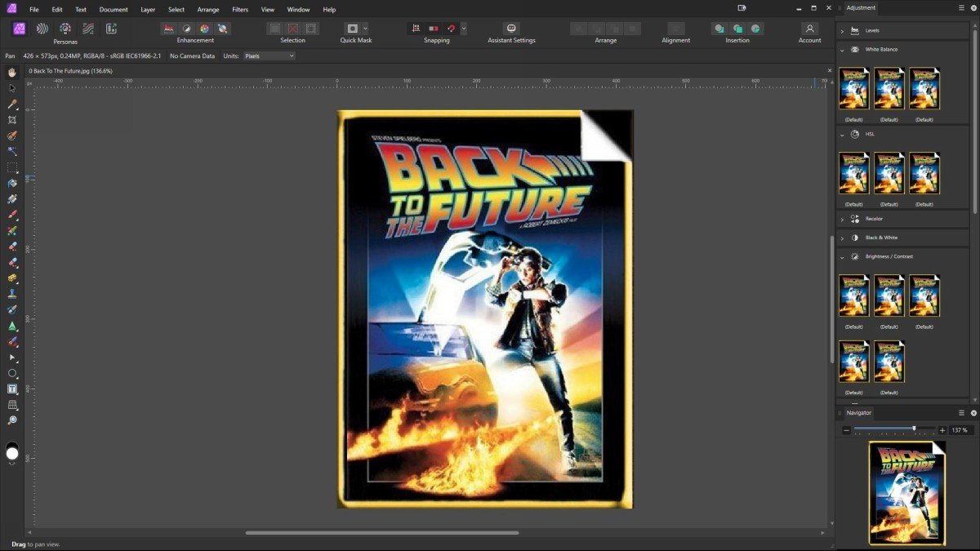
Task: Switch to the Photo Persona
Action: (20, 28)
